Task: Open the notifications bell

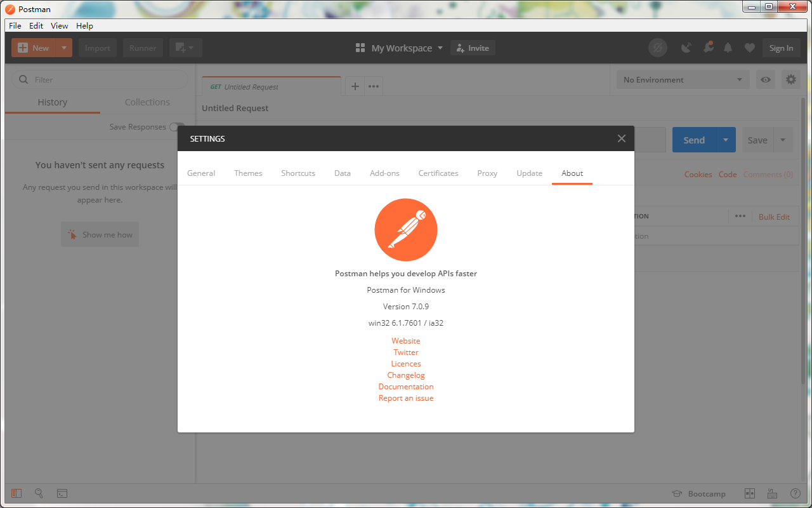Action: tap(728, 48)
